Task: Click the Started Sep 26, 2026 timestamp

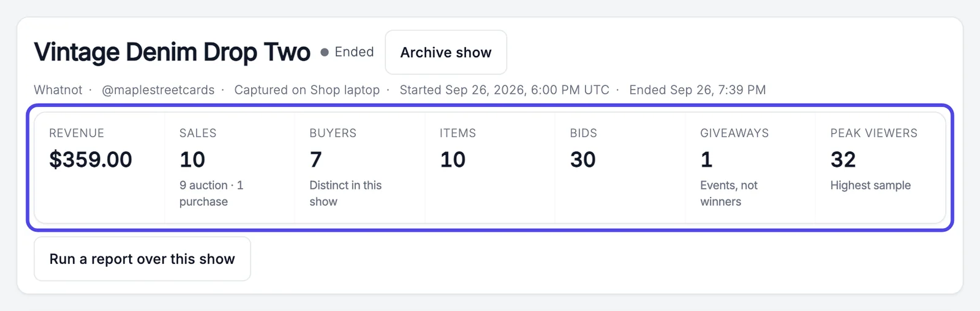Action: (x=504, y=90)
